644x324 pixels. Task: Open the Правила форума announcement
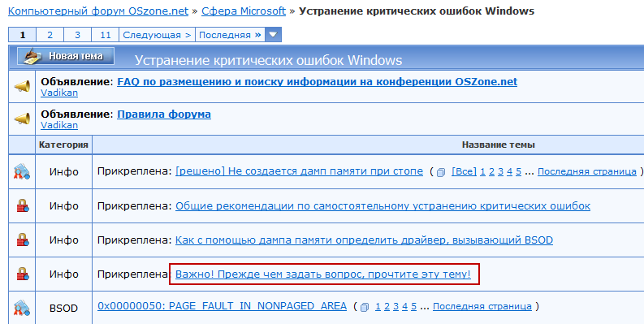click(x=164, y=114)
